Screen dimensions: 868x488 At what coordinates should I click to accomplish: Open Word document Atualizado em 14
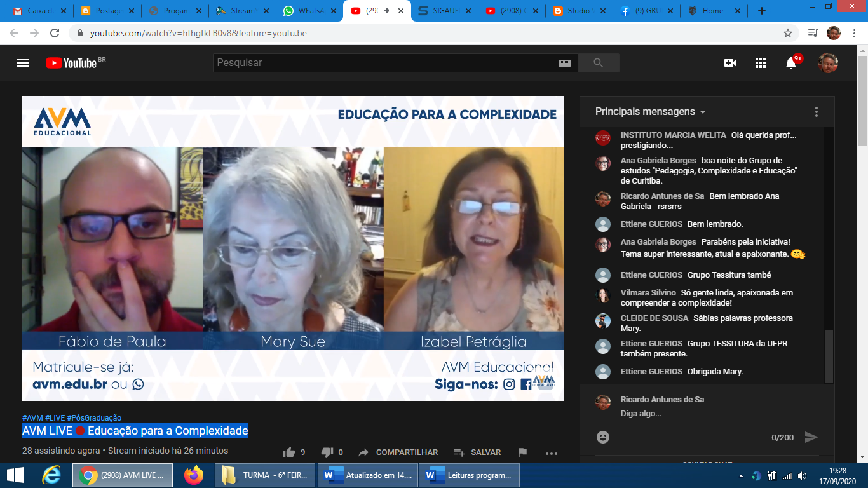click(x=369, y=475)
